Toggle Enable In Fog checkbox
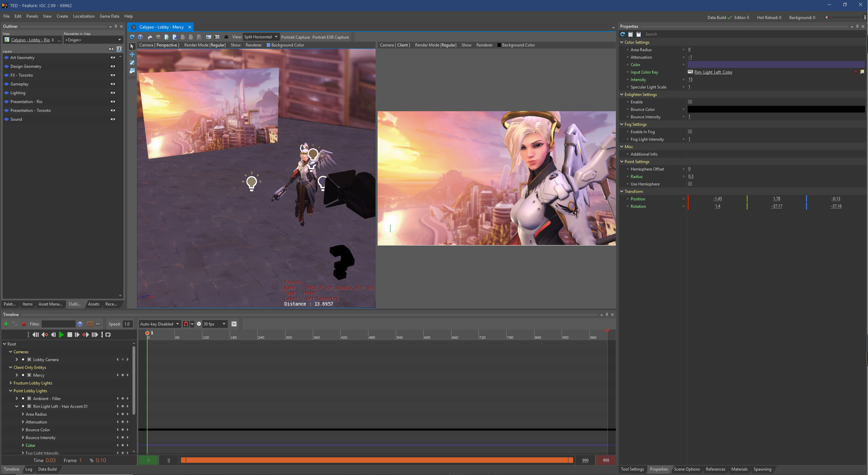868x475 pixels. [690, 132]
